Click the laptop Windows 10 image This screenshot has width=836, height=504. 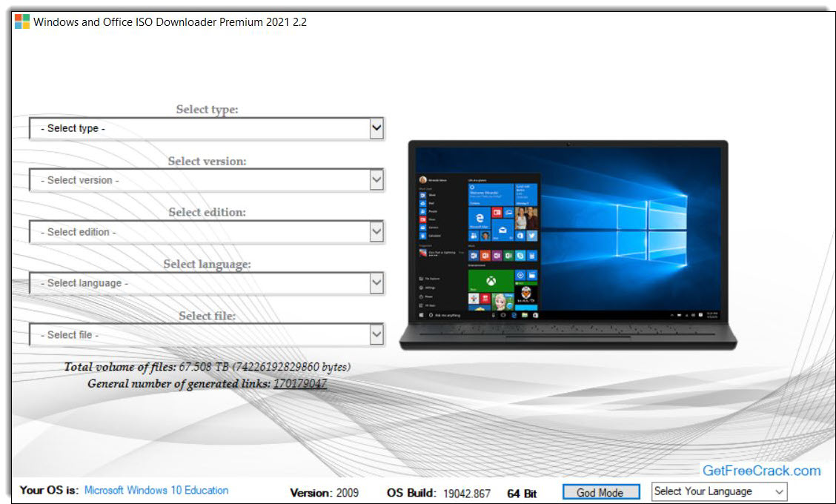(568, 245)
